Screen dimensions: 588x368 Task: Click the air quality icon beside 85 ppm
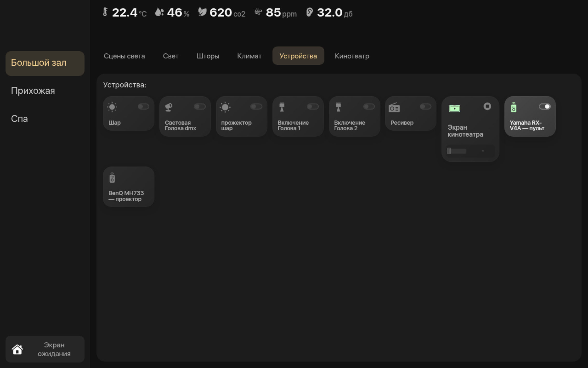(x=258, y=12)
